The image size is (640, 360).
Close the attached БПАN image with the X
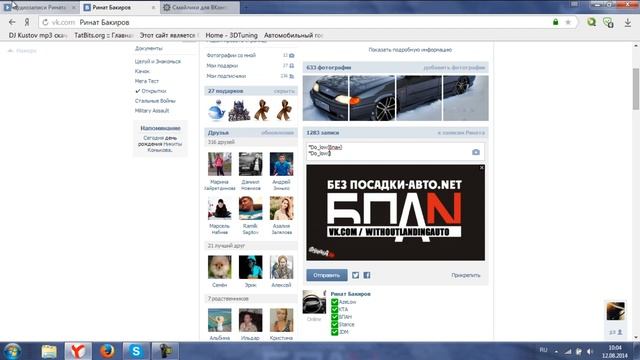pos(482,168)
